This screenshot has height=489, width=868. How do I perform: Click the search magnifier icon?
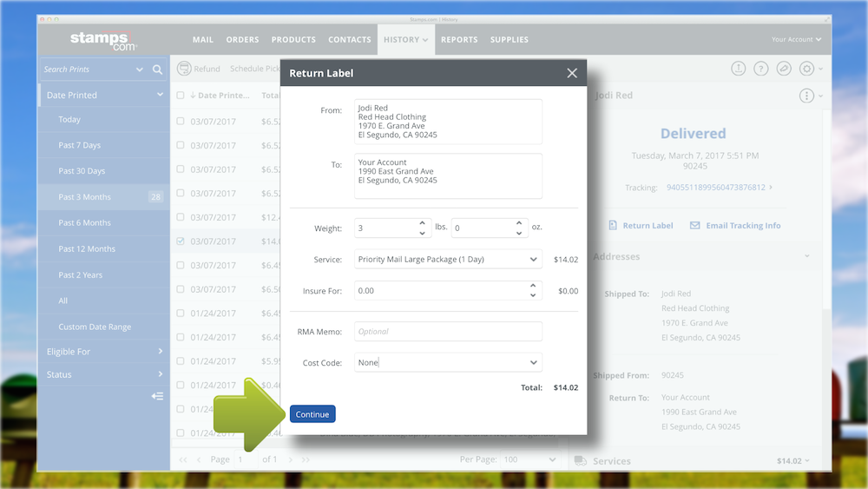click(157, 69)
